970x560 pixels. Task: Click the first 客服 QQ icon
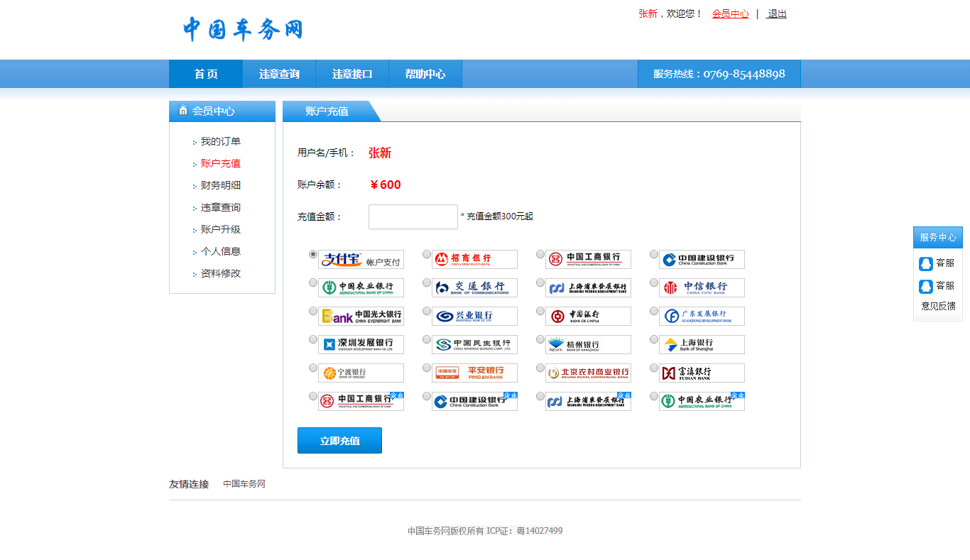[x=926, y=263]
